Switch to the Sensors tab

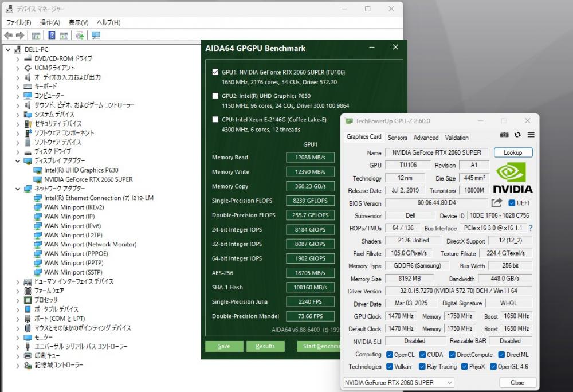click(x=397, y=138)
